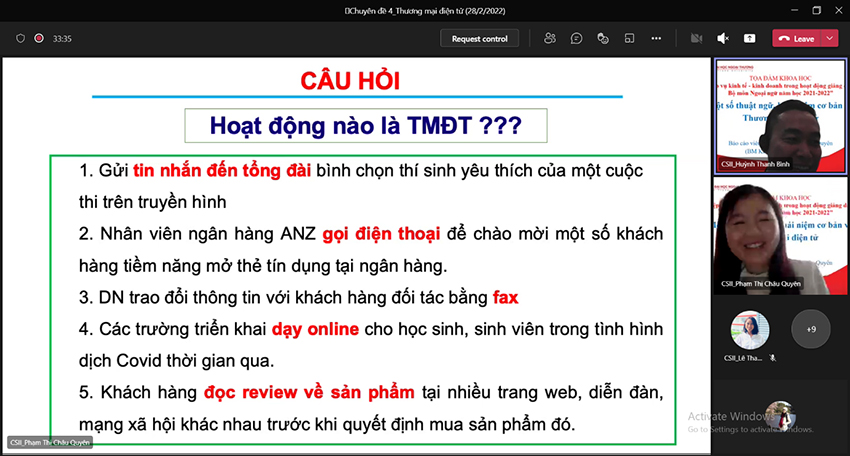Turn on the camera
The height and width of the screenshot is (456, 850).
pyautogui.click(x=697, y=38)
